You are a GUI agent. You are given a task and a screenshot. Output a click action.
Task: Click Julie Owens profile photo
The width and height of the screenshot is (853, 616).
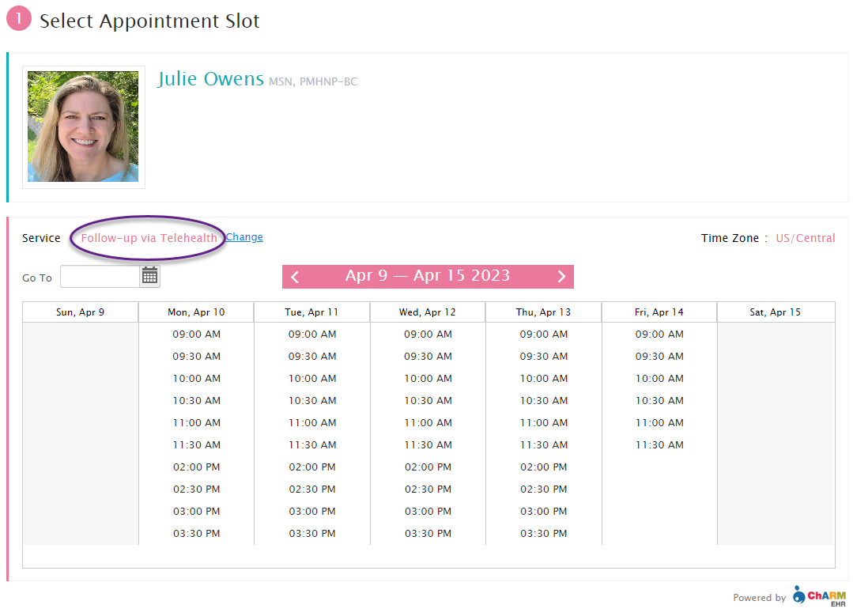[x=83, y=127]
